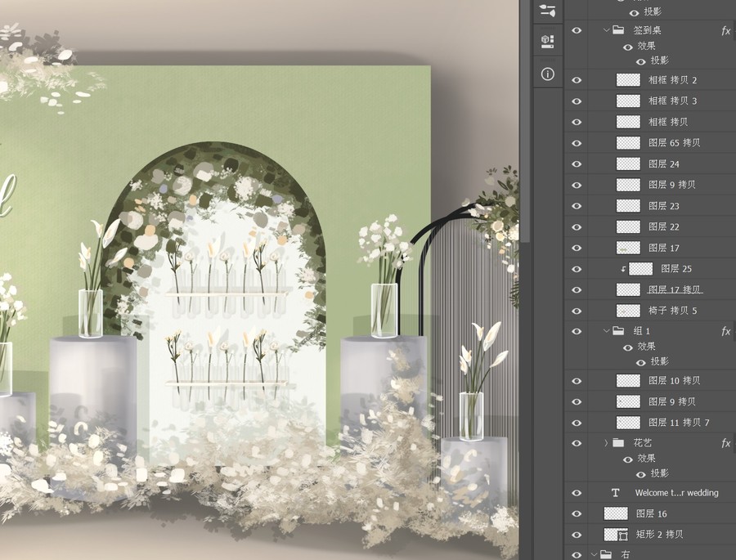Screen dimensions: 736x560
Task: Select the layer named 图层 24
Action: [664, 164]
